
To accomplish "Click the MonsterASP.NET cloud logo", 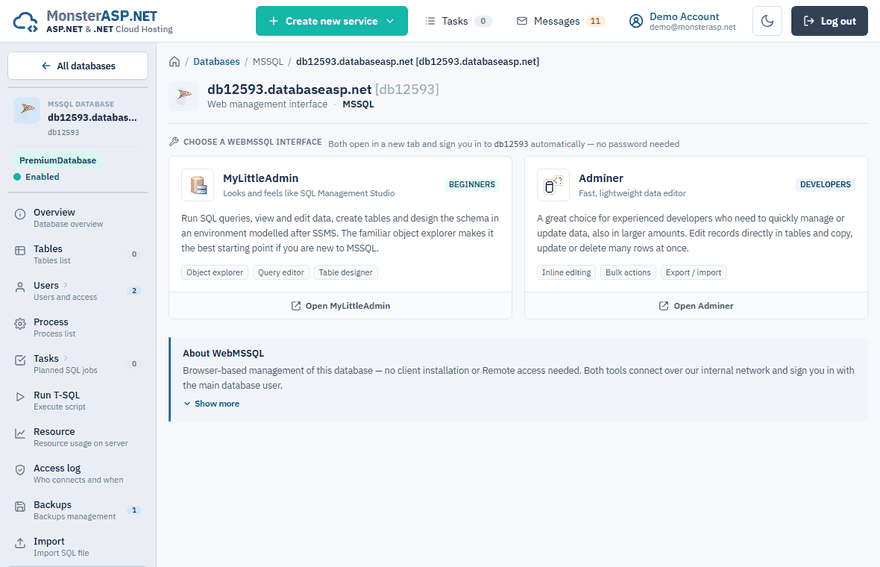I will [x=25, y=22].
